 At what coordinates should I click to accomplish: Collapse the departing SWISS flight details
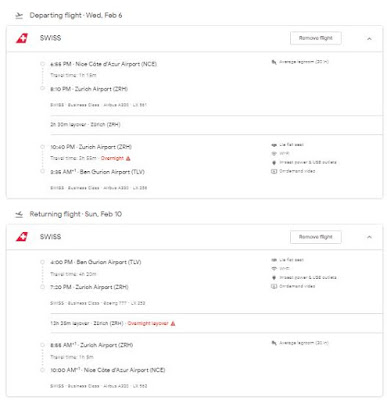click(x=369, y=39)
